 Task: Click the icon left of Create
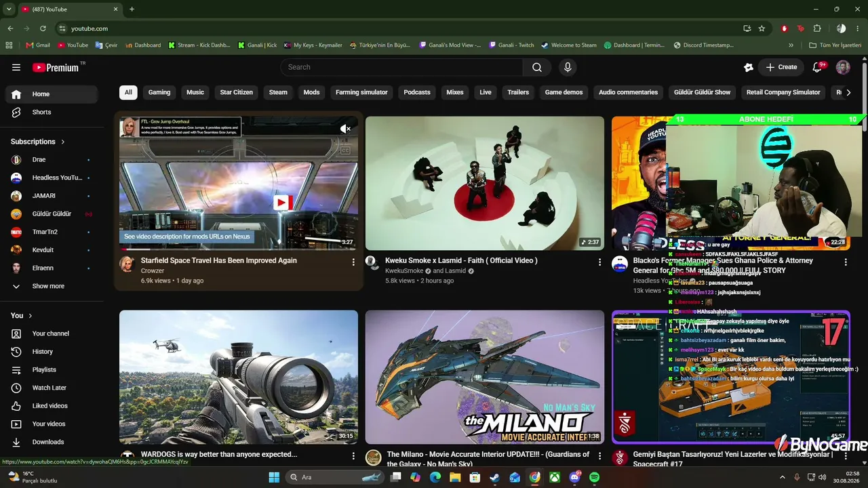[x=749, y=67]
